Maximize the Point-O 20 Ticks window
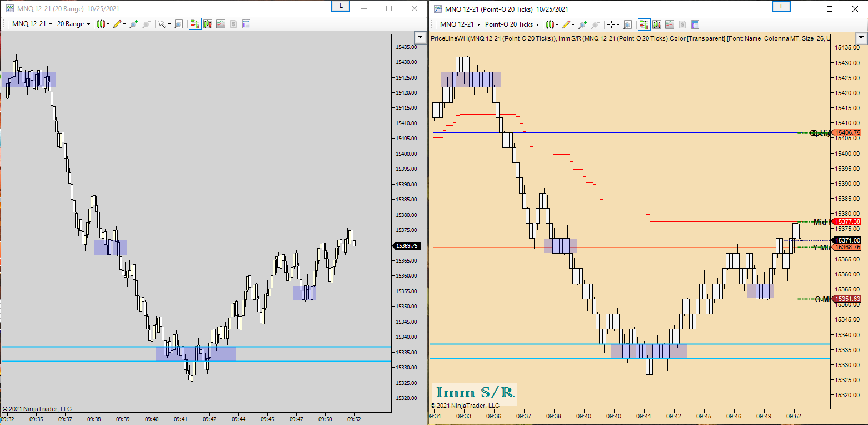This screenshot has width=868, height=425. tap(830, 8)
